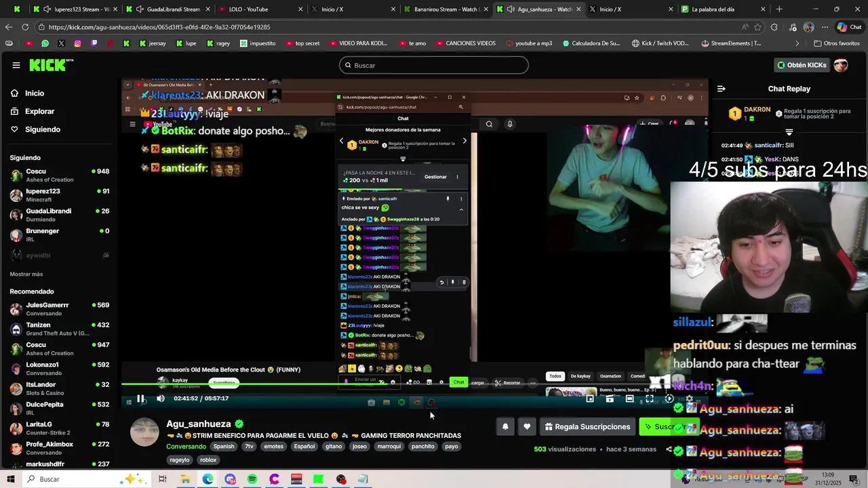Reload the current page
The width and height of the screenshot is (868, 488).
[x=25, y=27]
